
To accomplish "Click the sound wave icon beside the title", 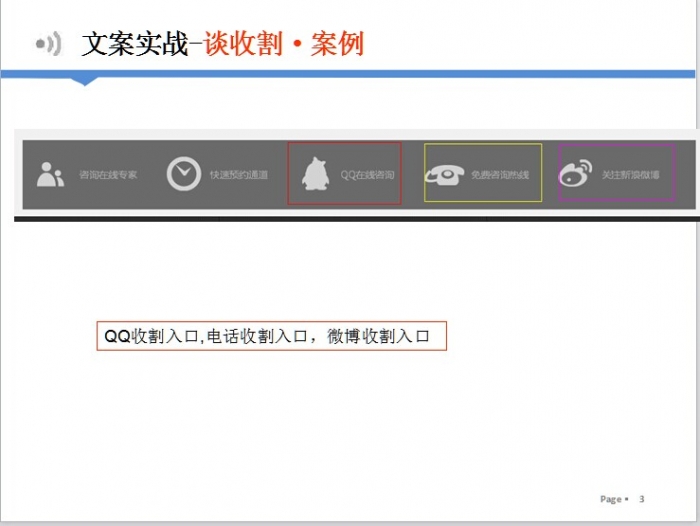I will point(49,44).
